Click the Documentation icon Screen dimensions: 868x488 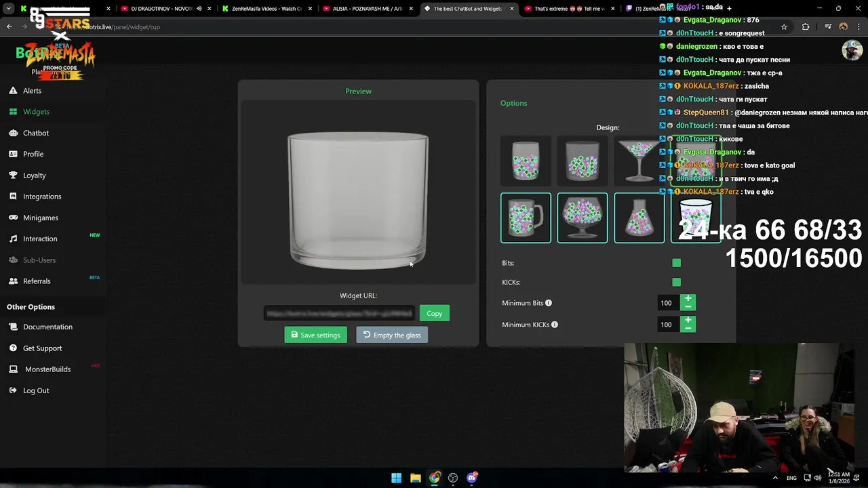coord(13,327)
